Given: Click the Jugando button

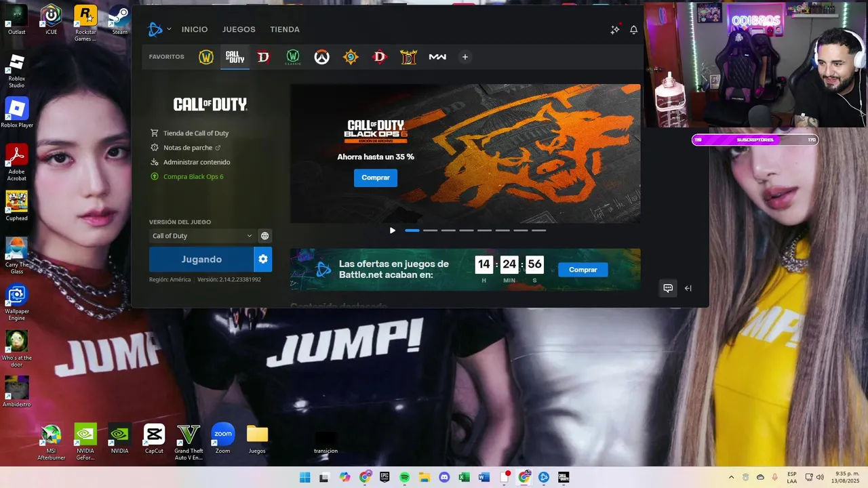Looking at the screenshot, I should [x=201, y=260].
